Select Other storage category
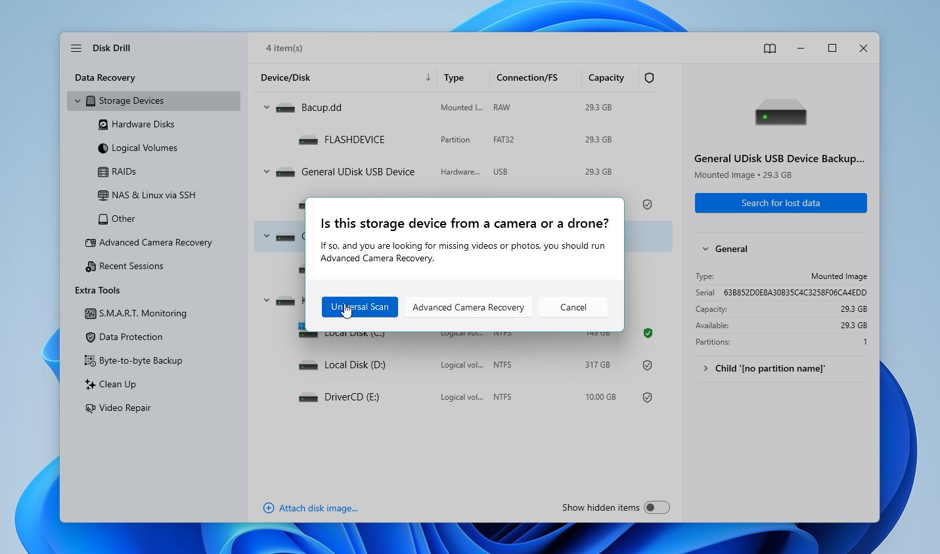Screen dimensions: 940x554 point(123,219)
